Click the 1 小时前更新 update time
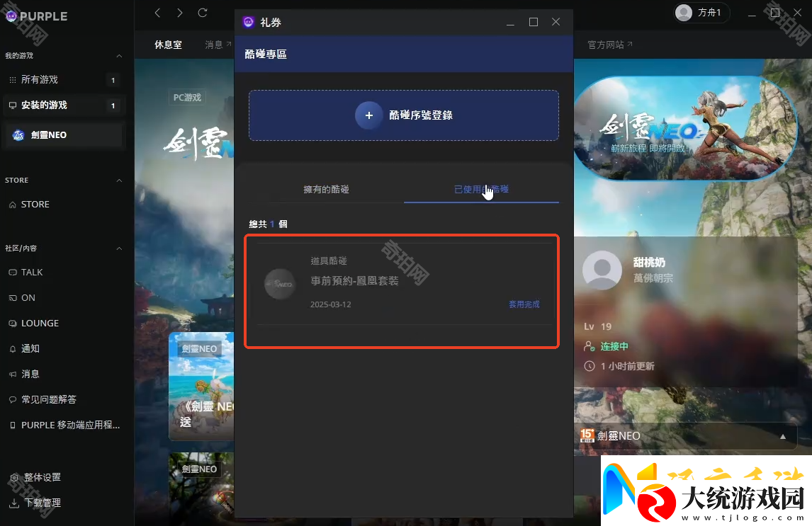The width and height of the screenshot is (812, 526). [x=627, y=366]
